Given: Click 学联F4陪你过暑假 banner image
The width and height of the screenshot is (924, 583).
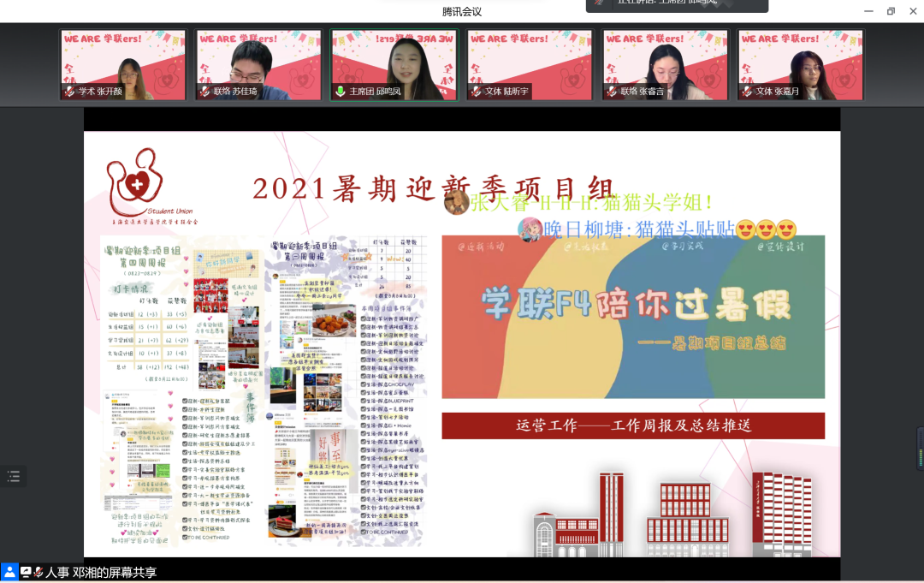Looking at the screenshot, I should click(633, 317).
